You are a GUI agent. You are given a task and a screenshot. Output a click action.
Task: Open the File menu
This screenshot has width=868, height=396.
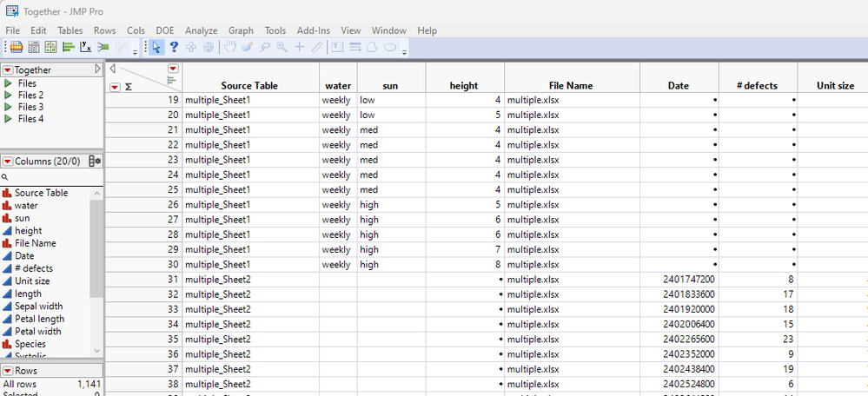click(x=12, y=30)
